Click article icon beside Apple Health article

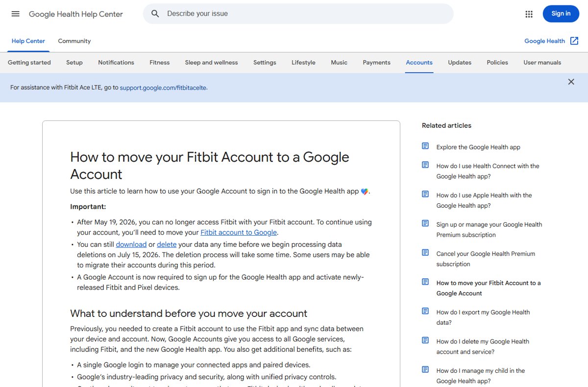point(425,194)
